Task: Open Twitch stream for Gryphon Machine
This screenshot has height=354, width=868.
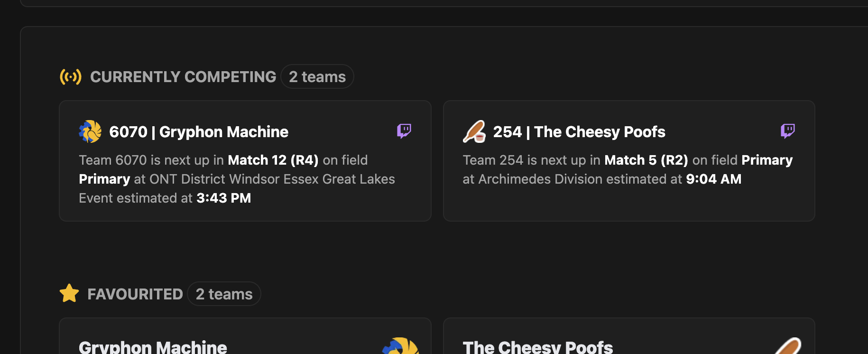Action: pos(404,130)
